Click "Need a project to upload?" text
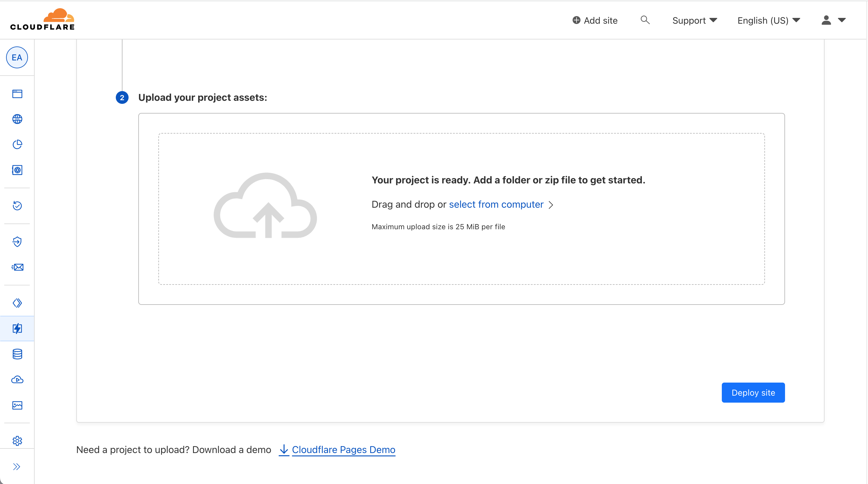The width and height of the screenshot is (868, 484). [x=134, y=450]
